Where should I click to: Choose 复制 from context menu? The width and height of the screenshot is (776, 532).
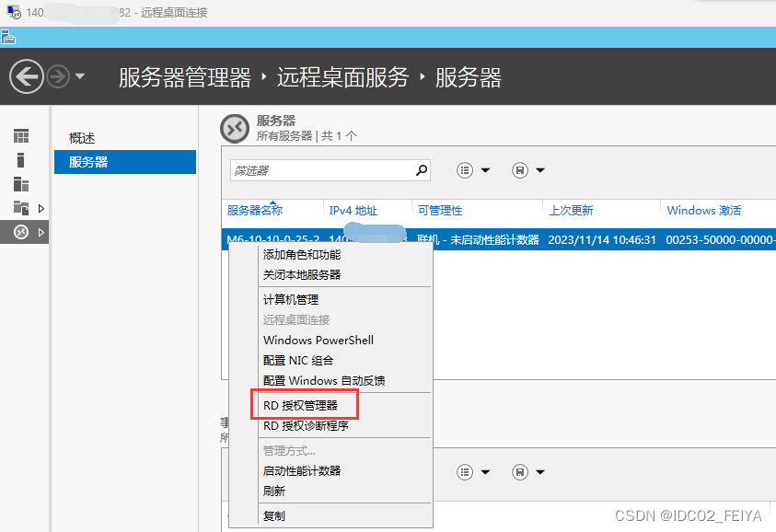click(274, 515)
